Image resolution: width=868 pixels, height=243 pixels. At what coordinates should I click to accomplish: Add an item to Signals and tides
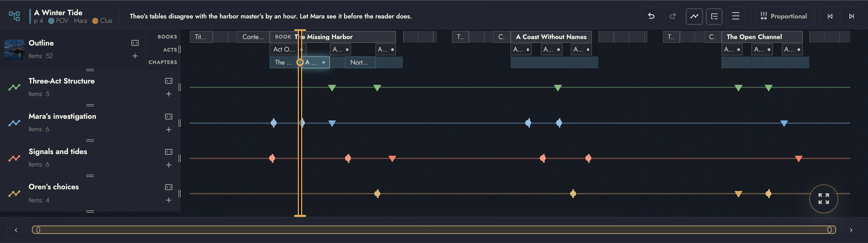168,165
